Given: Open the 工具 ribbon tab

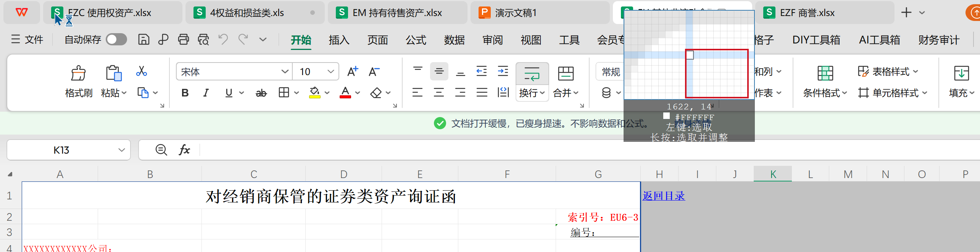Looking at the screenshot, I should 569,40.
